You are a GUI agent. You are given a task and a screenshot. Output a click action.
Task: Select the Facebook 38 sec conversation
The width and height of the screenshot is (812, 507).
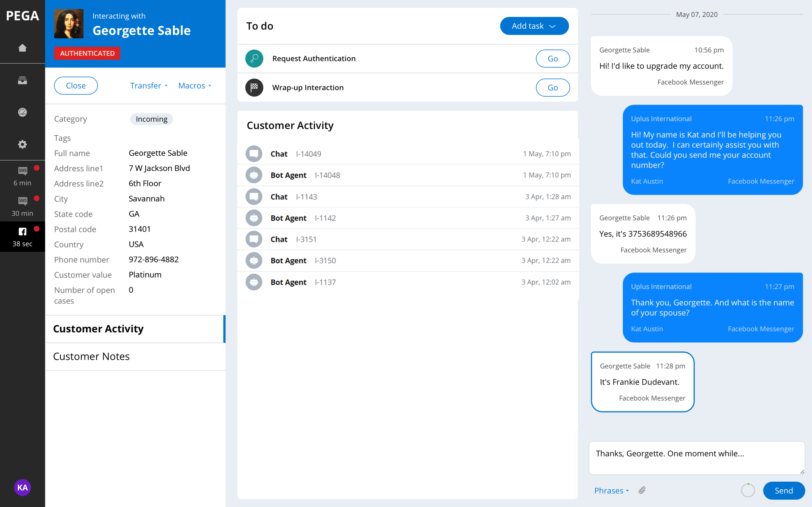coord(23,237)
